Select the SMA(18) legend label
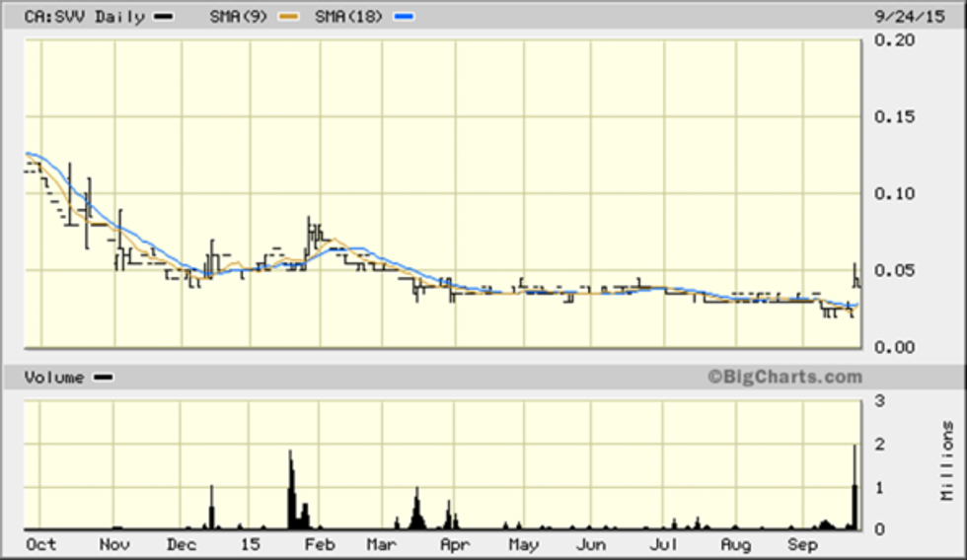The width and height of the screenshot is (967, 560). 349,17
